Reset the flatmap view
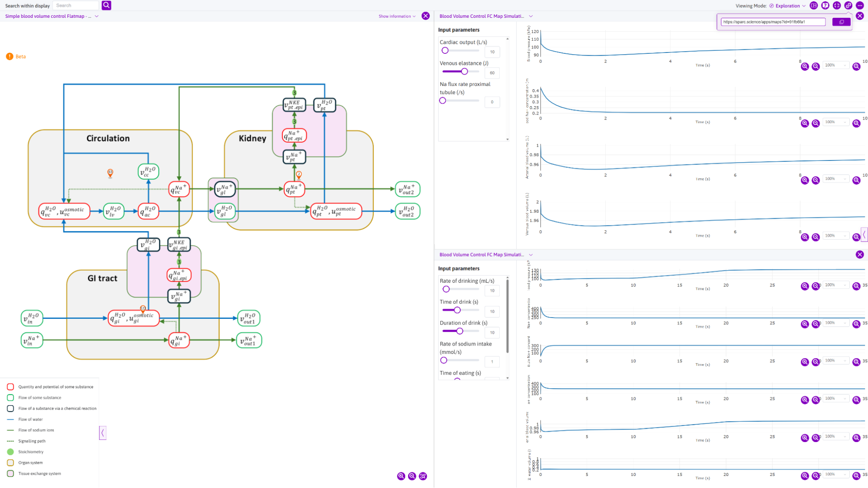This screenshot has height=488, width=868. click(423, 476)
